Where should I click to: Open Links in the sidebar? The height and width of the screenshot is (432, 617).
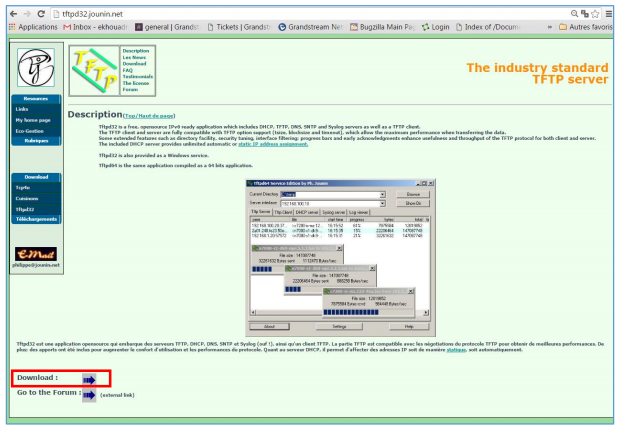click(36, 109)
